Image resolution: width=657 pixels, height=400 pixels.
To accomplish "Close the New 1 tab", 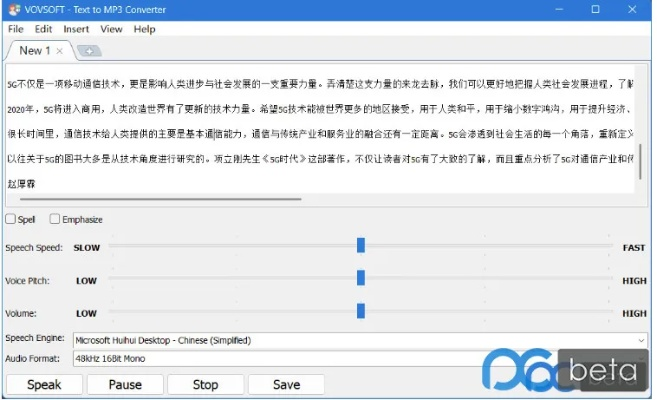I will click(60, 50).
